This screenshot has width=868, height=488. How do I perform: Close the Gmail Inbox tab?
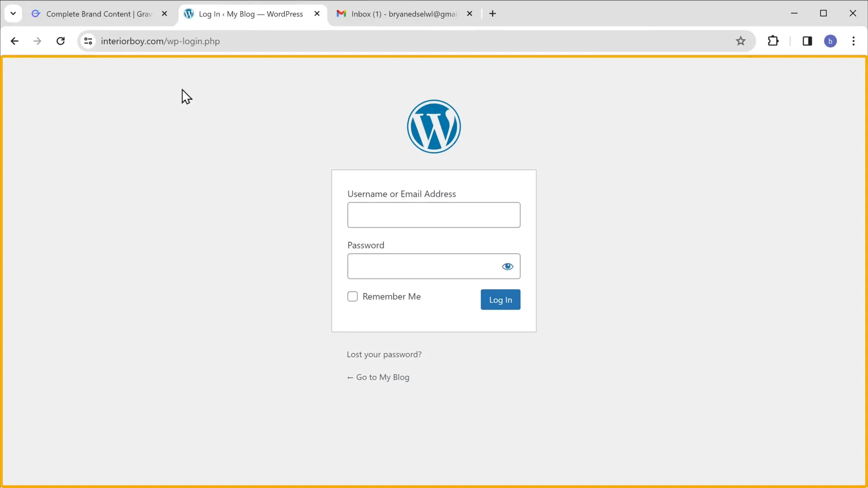[470, 14]
